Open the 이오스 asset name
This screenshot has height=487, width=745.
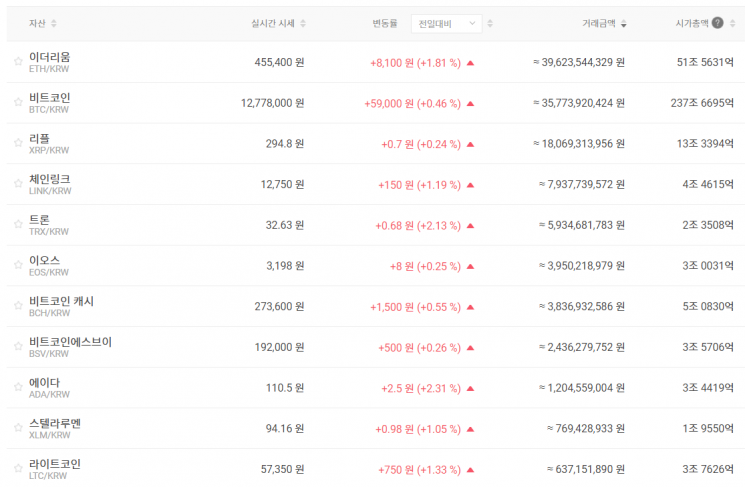(x=45, y=260)
